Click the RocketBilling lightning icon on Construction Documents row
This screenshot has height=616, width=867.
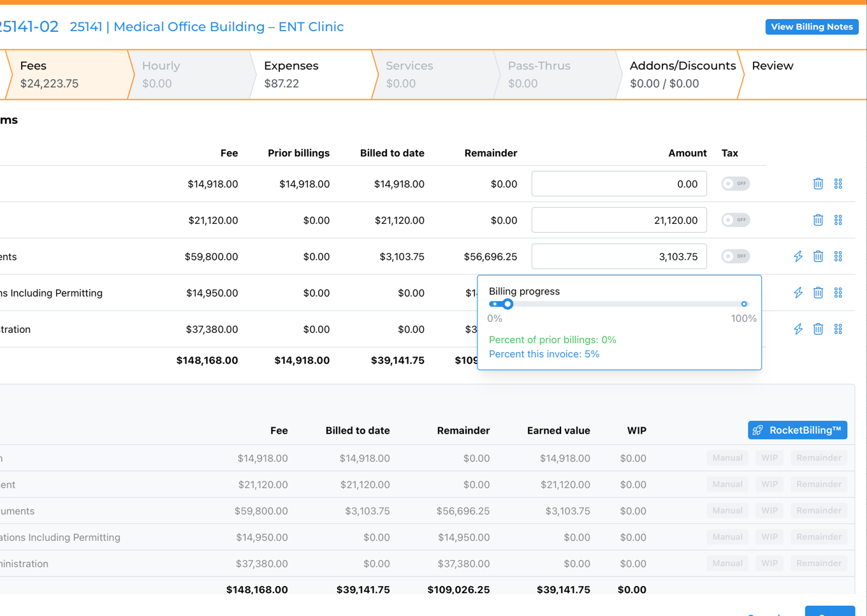pyautogui.click(x=798, y=256)
